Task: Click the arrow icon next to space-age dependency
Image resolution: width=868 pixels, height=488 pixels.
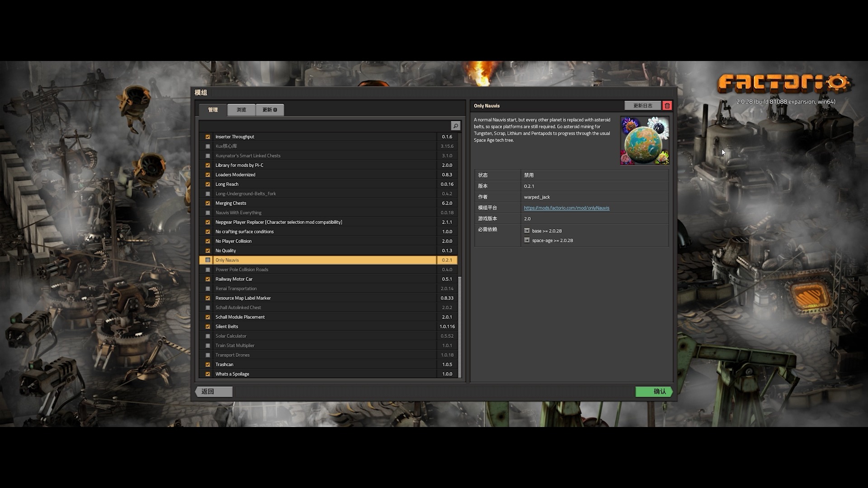Action: (x=527, y=240)
